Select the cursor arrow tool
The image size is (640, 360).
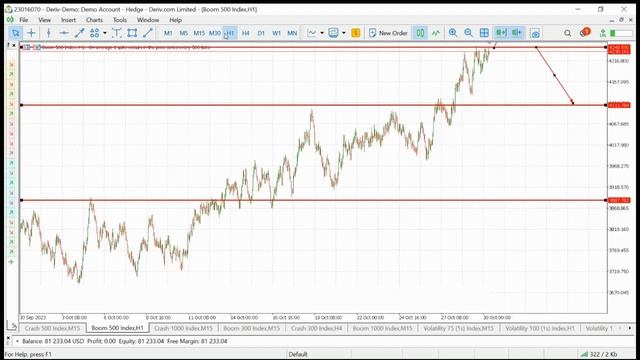[16, 33]
